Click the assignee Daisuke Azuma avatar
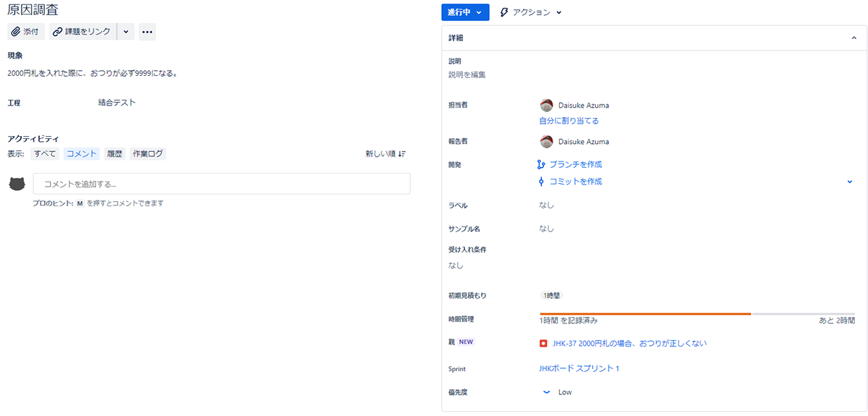This screenshot has height=416, width=868. 547,105
